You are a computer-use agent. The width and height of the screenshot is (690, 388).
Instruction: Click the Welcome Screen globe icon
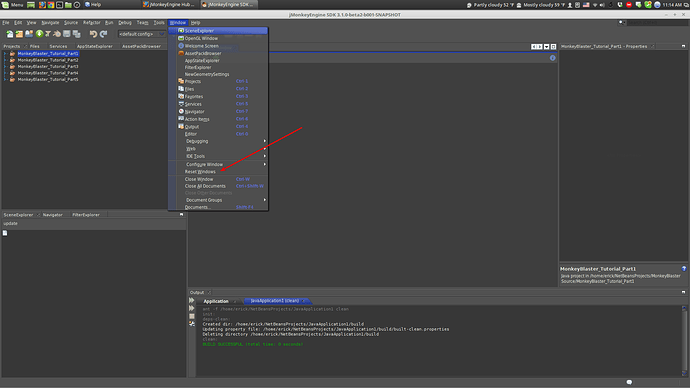tap(181, 46)
